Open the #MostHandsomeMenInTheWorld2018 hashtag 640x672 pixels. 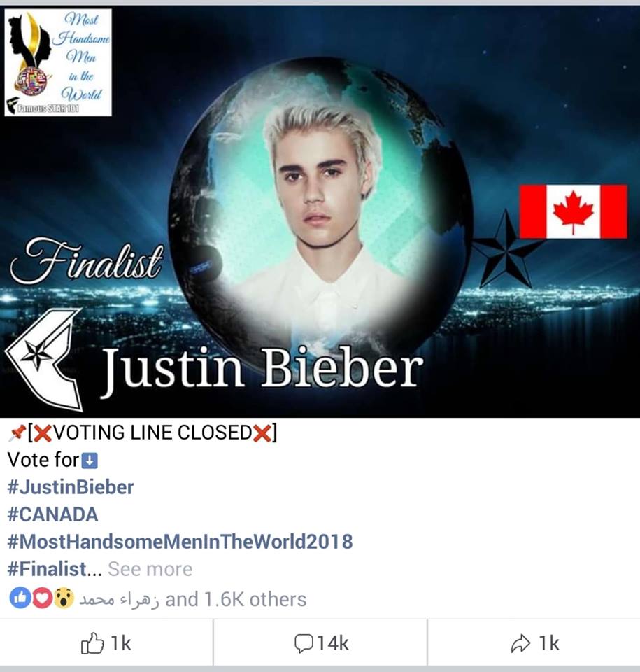(180, 542)
